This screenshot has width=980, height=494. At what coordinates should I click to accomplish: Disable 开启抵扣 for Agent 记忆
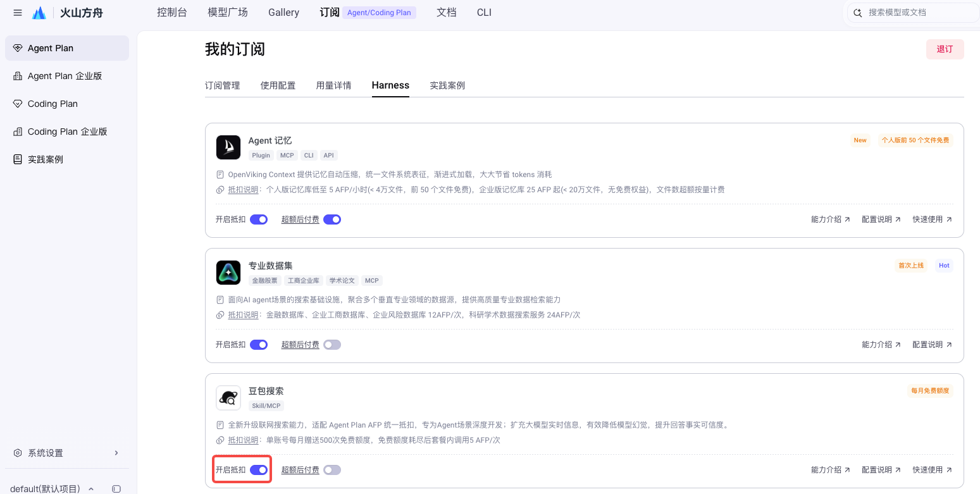(x=259, y=219)
